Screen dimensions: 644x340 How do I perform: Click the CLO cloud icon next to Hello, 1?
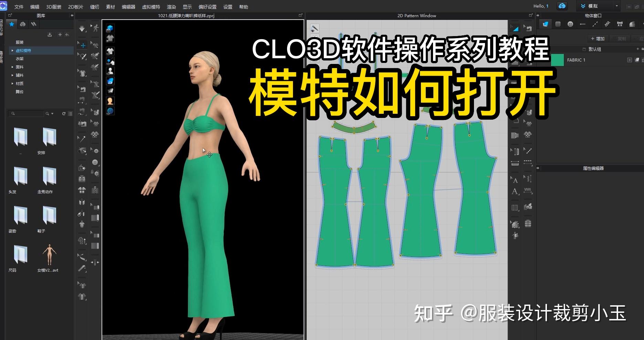pyautogui.click(x=562, y=6)
